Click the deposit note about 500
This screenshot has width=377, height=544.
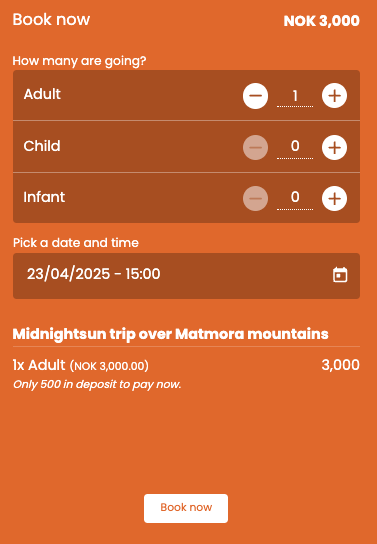click(97, 384)
